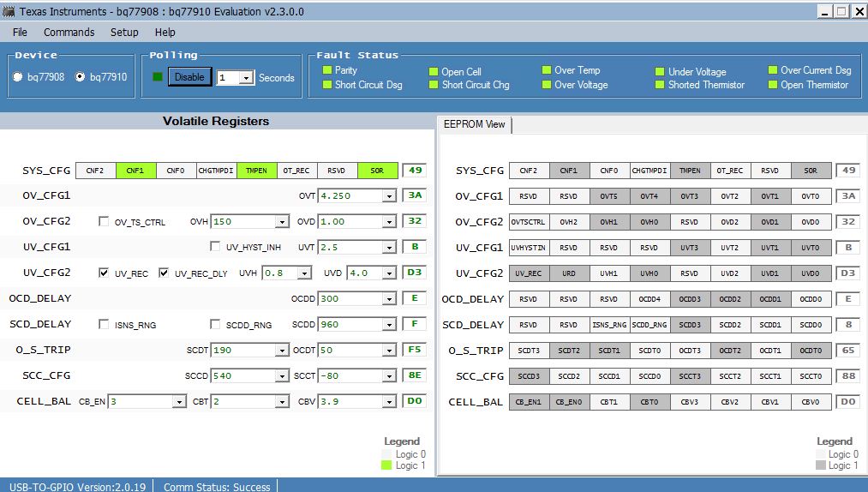This screenshot has width=868, height=492.
Task: Open the SCCD dropdown
Action: [x=282, y=376]
